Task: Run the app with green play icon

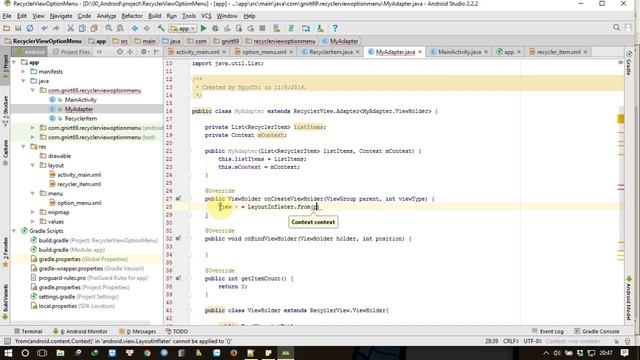Action: (203, 28)
